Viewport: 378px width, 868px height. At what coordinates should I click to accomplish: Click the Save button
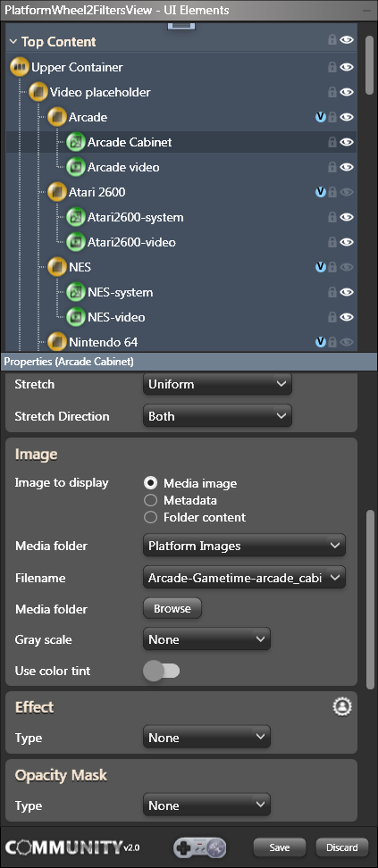(x=280, y=847)
